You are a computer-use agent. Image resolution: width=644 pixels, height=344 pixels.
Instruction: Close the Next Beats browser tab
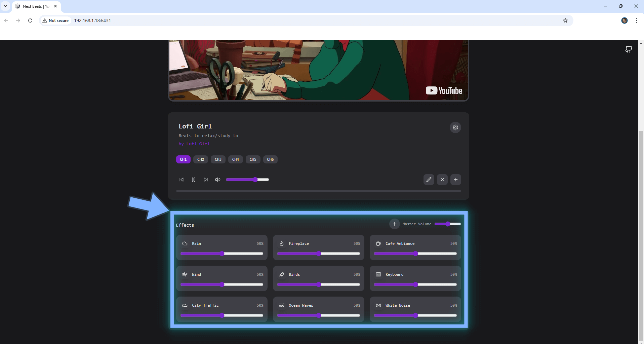[55, 6]
